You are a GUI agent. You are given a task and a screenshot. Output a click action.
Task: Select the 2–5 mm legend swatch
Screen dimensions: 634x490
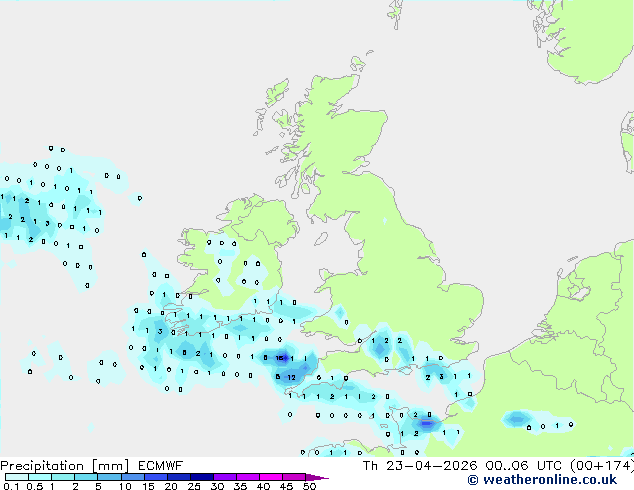pyautogui.click(x=86, y=477)
